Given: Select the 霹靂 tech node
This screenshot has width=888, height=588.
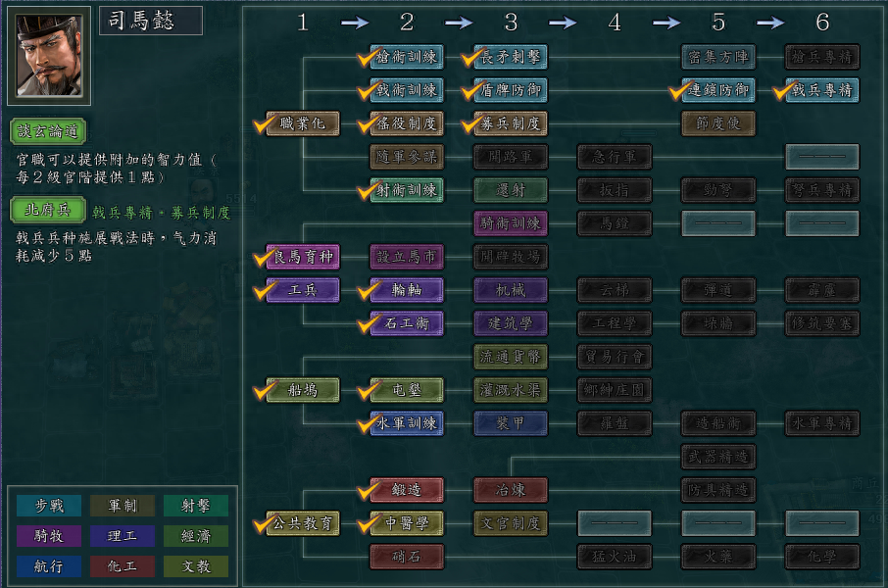Looking at the screenshot, I should 822,290.
